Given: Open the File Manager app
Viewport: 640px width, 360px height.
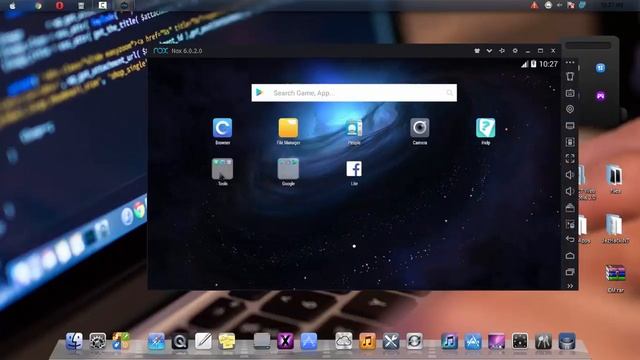Looking at the screenshot, I should (x=288, y=128).
